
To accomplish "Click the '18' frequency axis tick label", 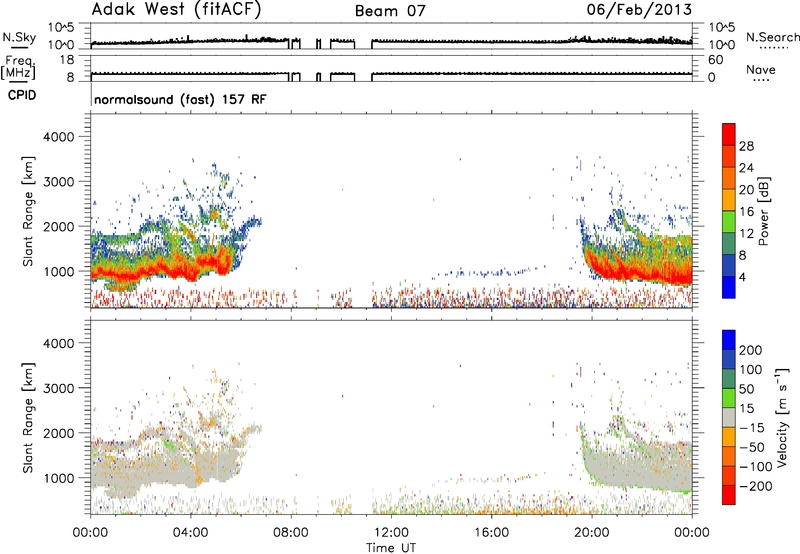I will 67,60.
